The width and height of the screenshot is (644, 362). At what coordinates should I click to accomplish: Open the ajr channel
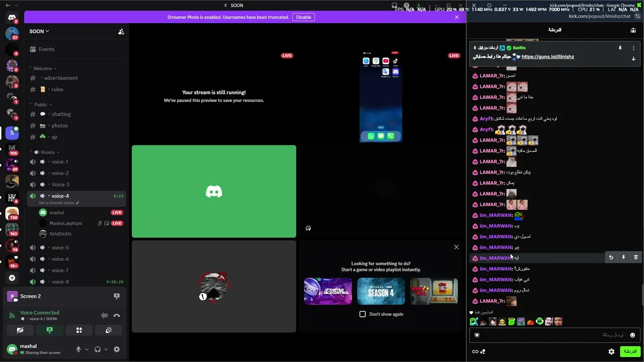tap(76, 137)
